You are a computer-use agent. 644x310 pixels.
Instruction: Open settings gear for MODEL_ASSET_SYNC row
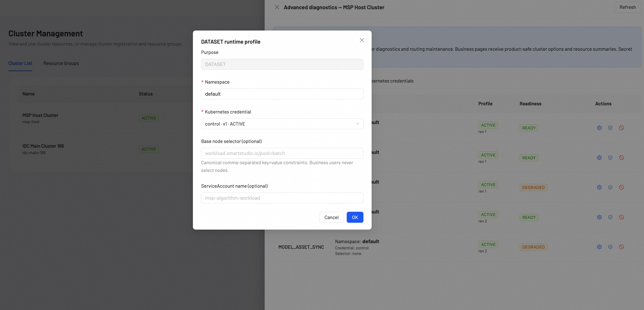[x=599, y=247]
